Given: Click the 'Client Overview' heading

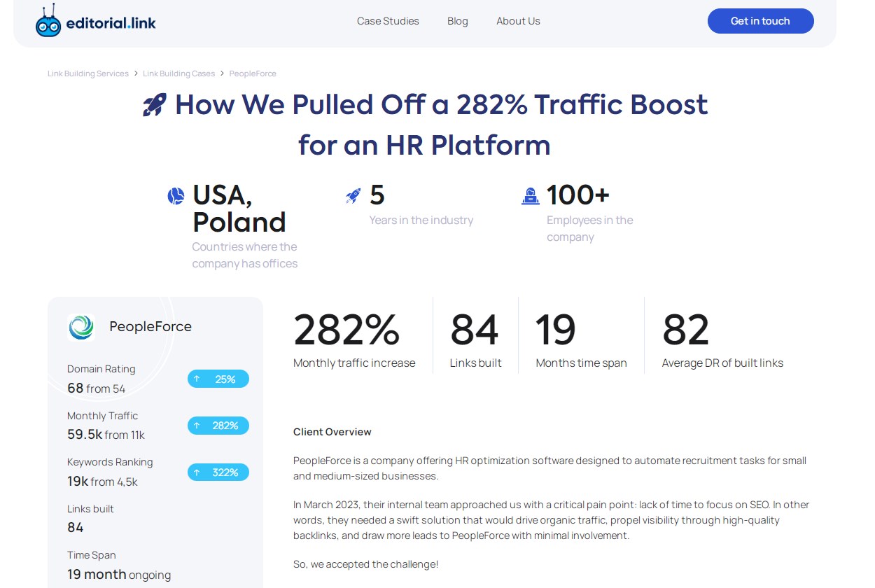Looking at the screenshot, I should coord(332,432).
